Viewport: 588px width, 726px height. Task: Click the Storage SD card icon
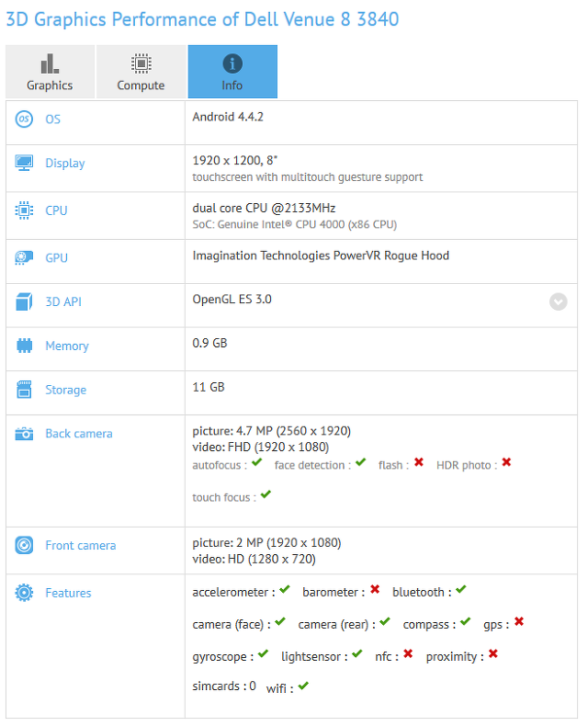24,390
